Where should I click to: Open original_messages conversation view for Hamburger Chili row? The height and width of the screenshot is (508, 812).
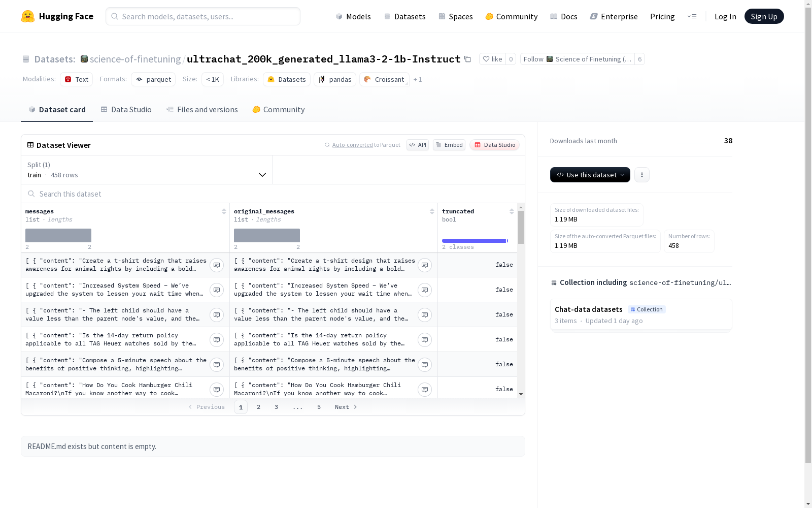tap(425, 390)
